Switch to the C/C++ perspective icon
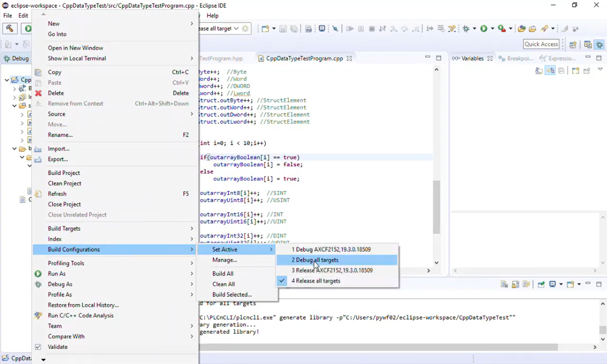Image resolution: width=607 pixels, height=364 pixels. pos(588,44)
